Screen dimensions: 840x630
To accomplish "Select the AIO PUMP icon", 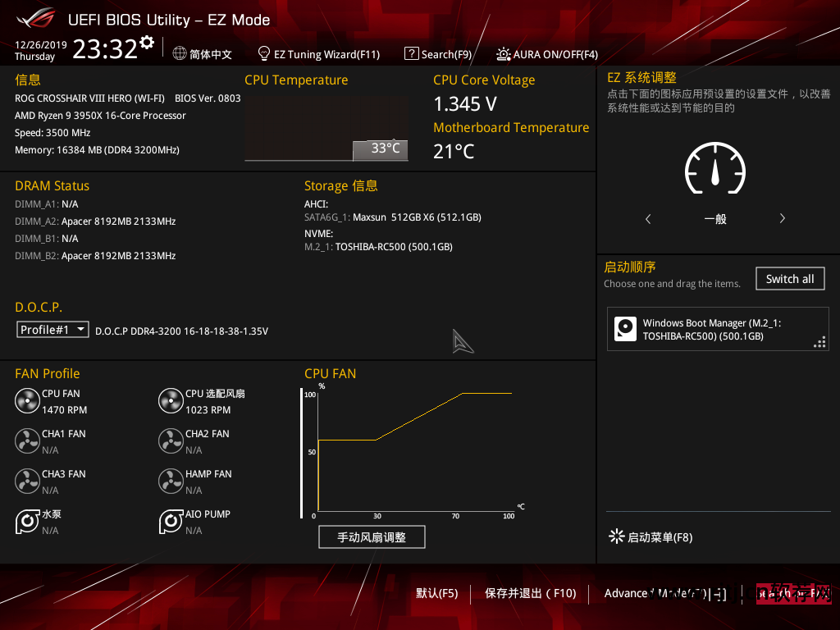I will click(171, 521).
